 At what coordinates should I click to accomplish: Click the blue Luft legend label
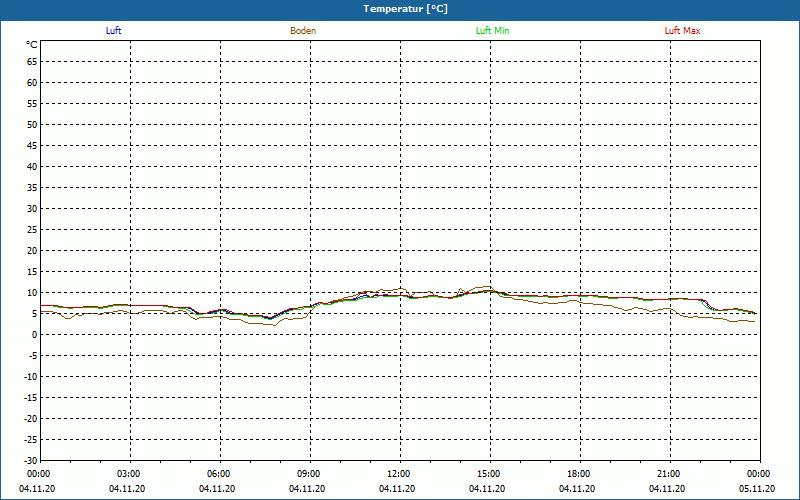(113, 31)
